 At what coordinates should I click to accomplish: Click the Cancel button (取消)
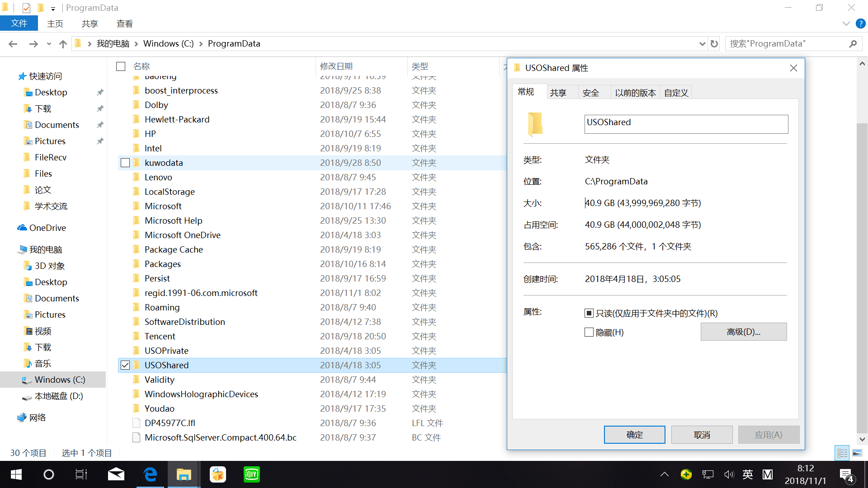[x=702, y=435]
